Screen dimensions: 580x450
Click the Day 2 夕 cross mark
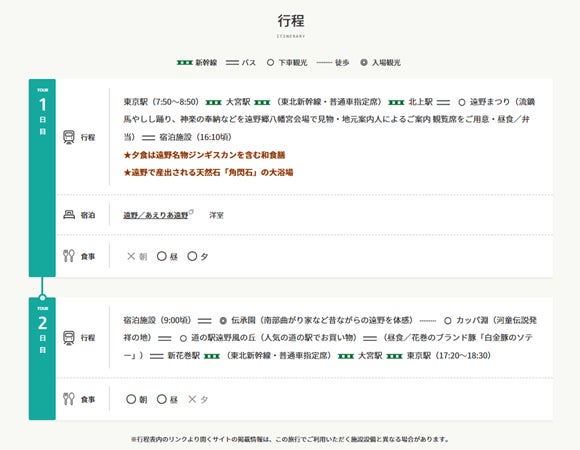192,399
